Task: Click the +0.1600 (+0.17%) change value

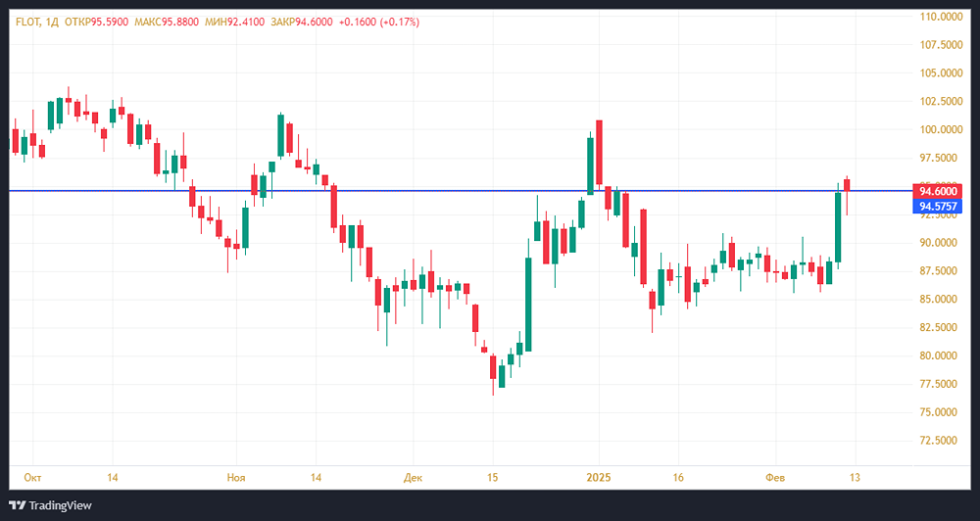Action: coord(378,22)
